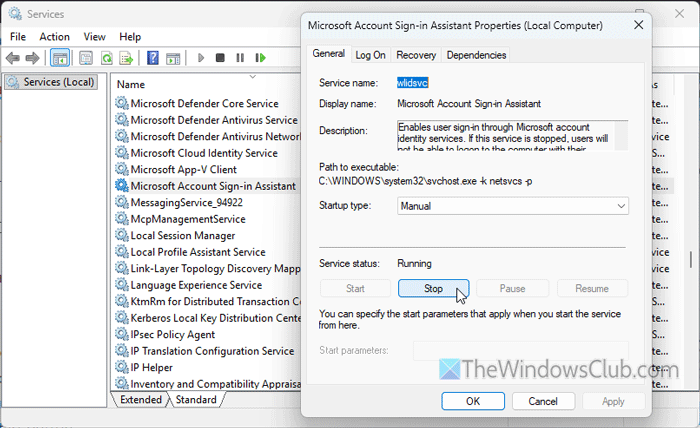Viewport: 700px width, 428px height.
Task: Click Cancel in the properties dialog
Action: click(x=543, y=401)
